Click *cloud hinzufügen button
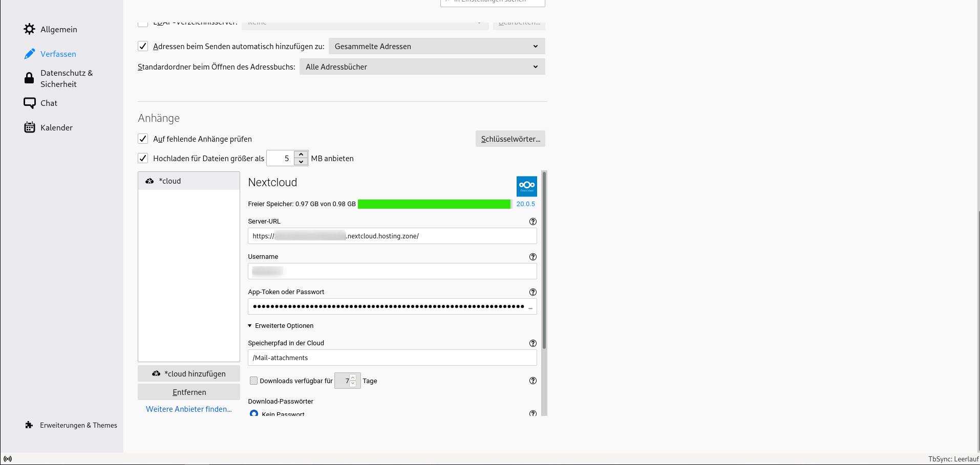Viewport: 980px width, 465px height. point(189,373)
